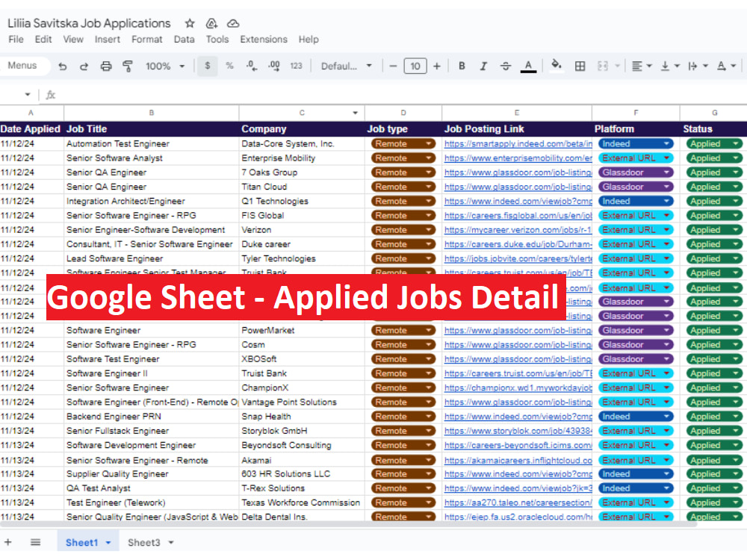Toggle italic formatting

click(x=483, y=66)
